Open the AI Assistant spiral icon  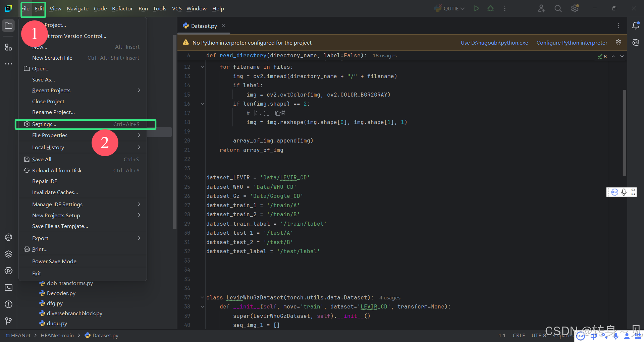(636, 42)
